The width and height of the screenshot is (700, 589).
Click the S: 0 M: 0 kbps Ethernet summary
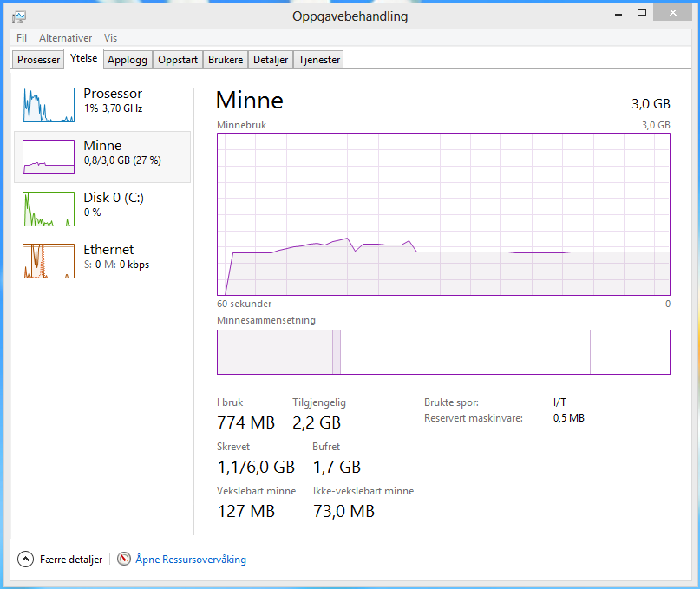116,265
